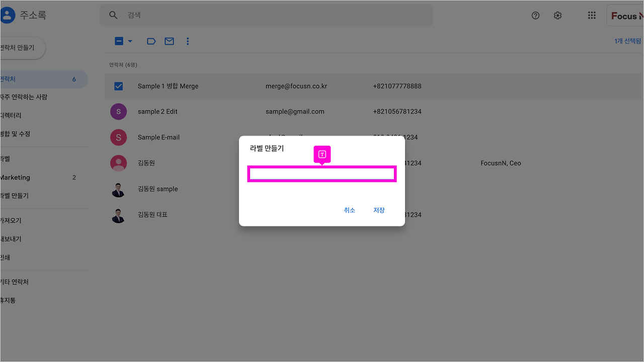Open the three-dot more actions icon
644x362 pixels.
(188, 41)
